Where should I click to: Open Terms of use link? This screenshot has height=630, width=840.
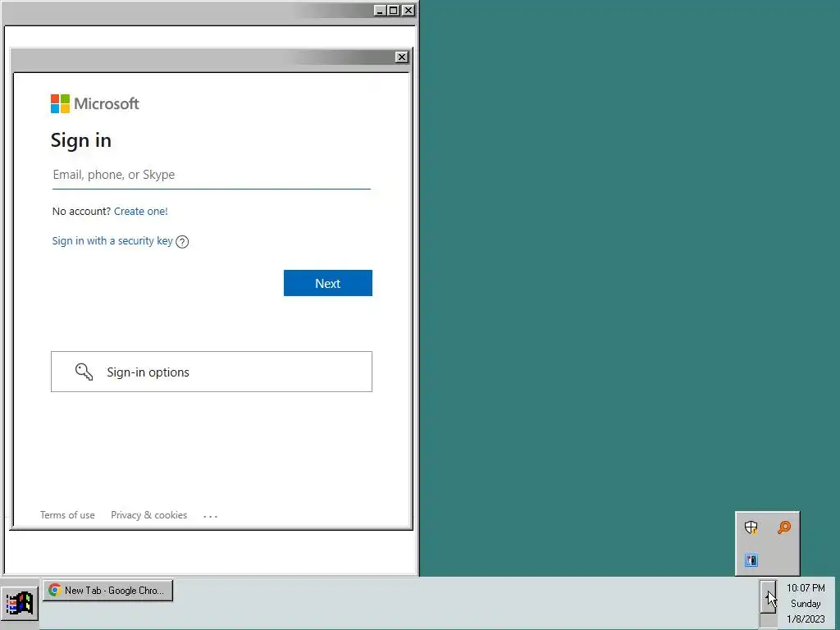coord(67,515)
